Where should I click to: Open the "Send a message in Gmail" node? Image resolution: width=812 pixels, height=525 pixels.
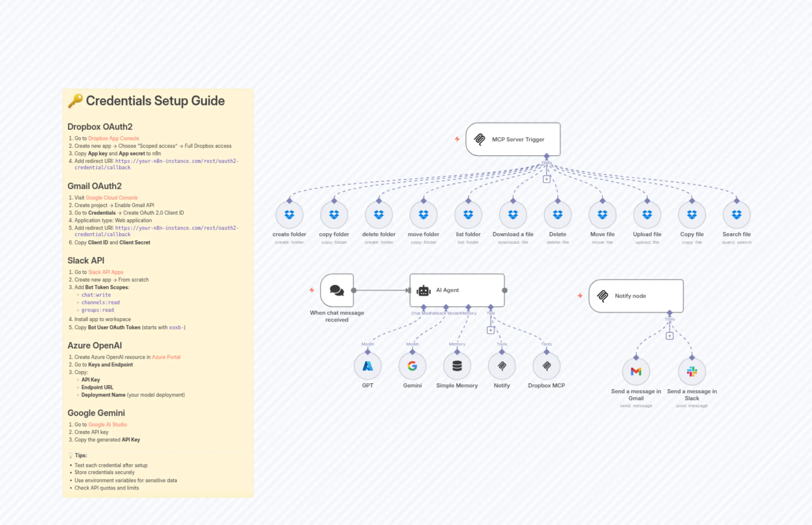click(636, 372)
